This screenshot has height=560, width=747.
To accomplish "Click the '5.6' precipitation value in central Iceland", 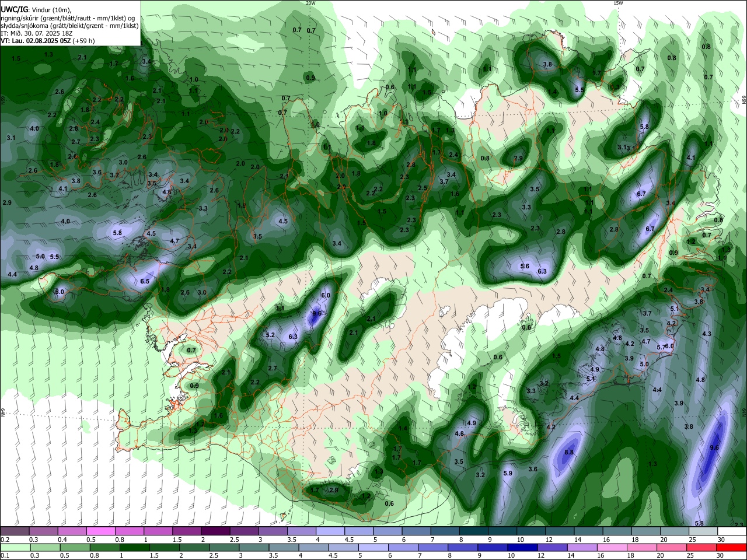I will pyautogui.click(x=525, y=266).
